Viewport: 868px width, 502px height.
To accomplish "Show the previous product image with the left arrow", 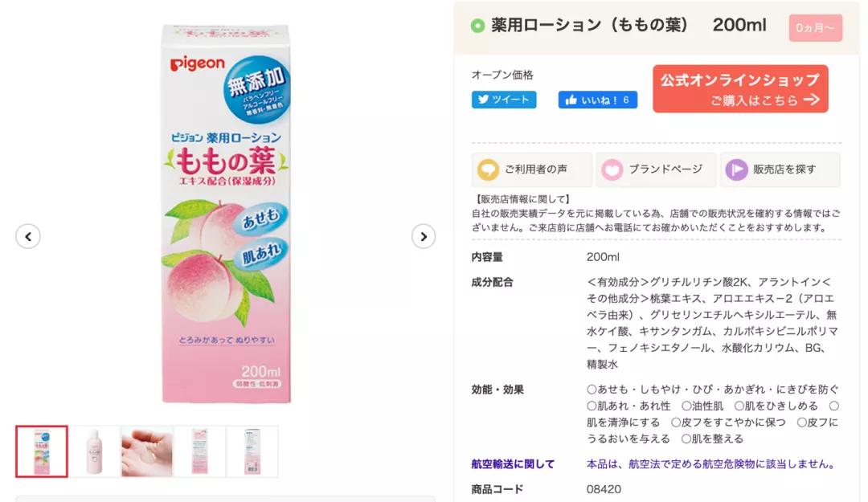I will (28, 236).
